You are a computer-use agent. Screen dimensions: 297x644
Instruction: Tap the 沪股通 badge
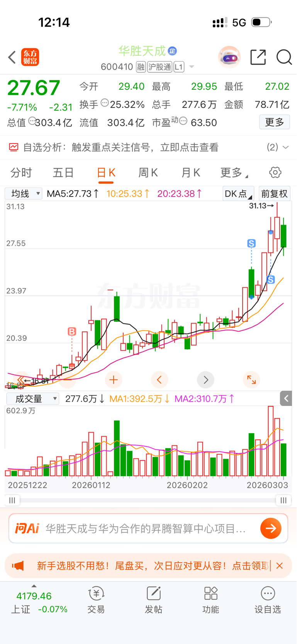[x=160, y=67]
